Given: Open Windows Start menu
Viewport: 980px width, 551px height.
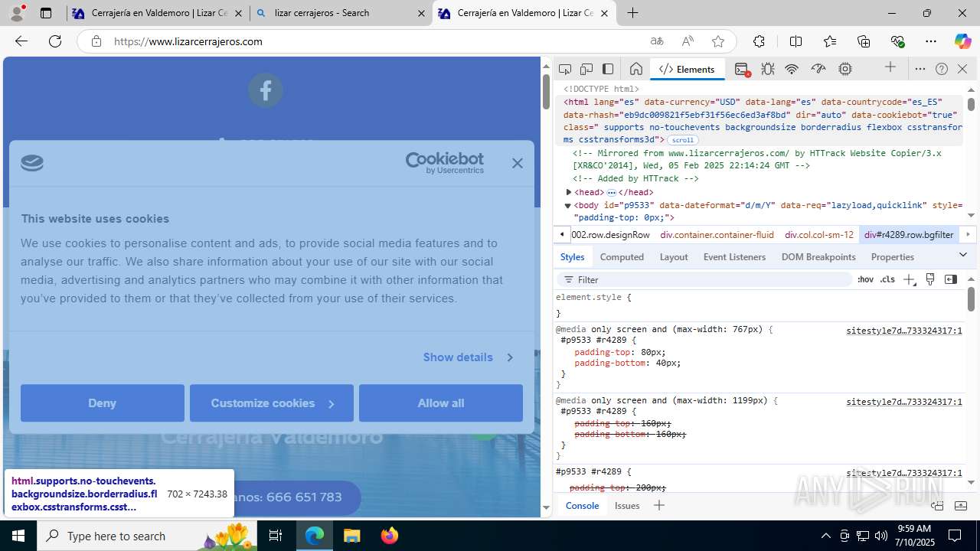Looking at the screenshot, I should click(18, 536).
